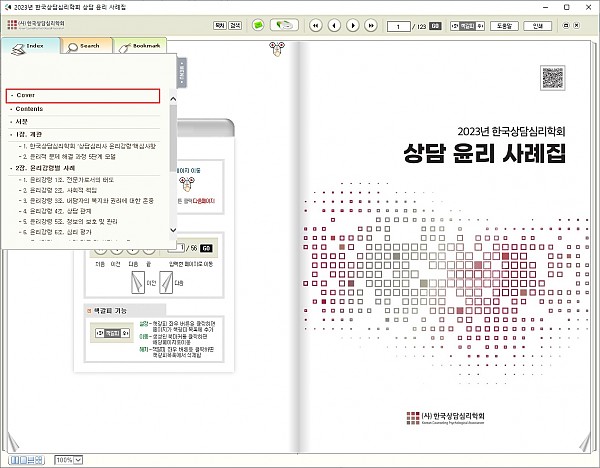Switch to the Index tab
The width and height of the screenshot is (600, 468).
31,46
